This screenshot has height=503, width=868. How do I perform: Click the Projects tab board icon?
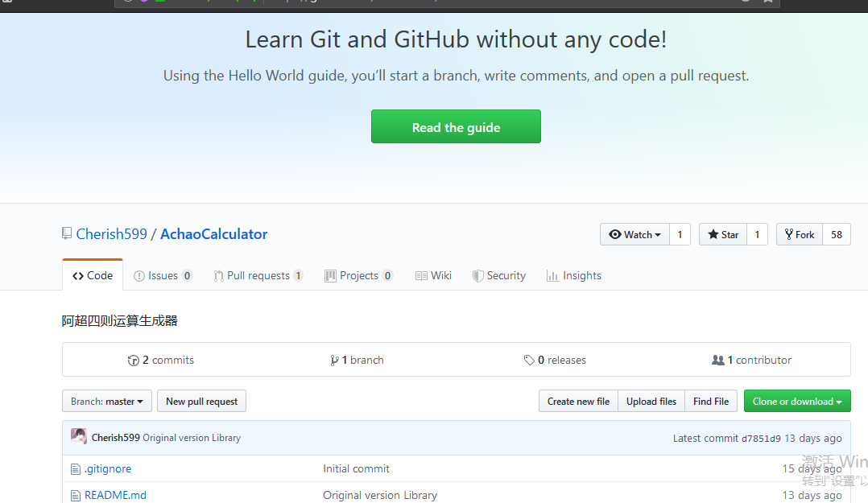(x=330, y=275)
